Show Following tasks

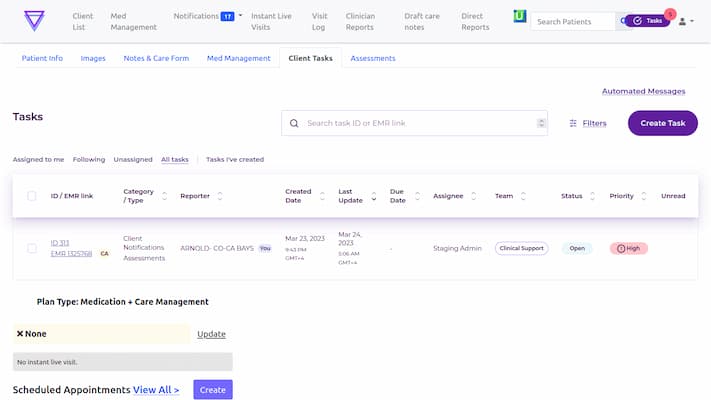(x=89, y=160)
